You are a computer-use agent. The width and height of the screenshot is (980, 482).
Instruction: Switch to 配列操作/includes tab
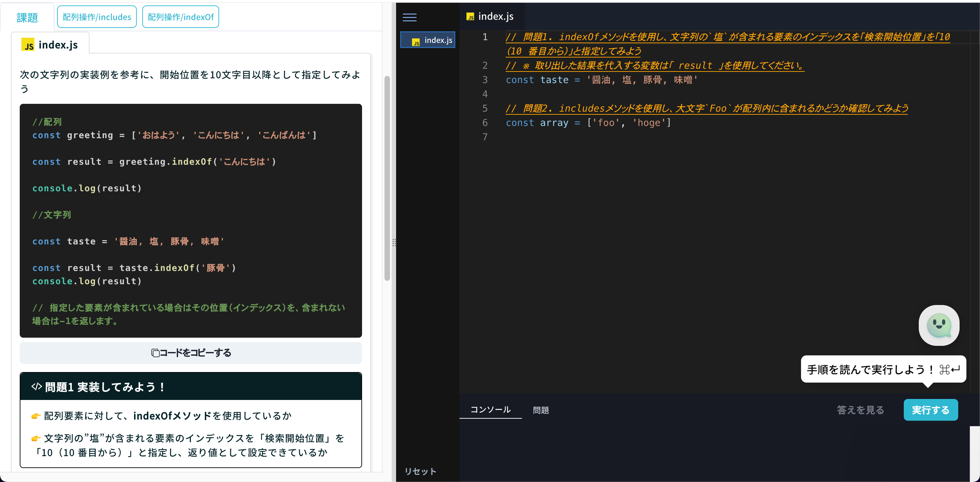(97, 17)
